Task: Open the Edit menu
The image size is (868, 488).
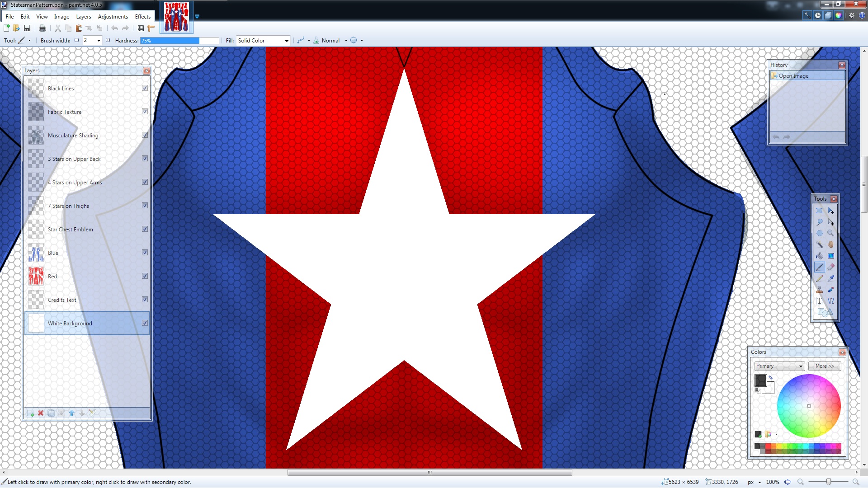Action: (x=25, y=17)
